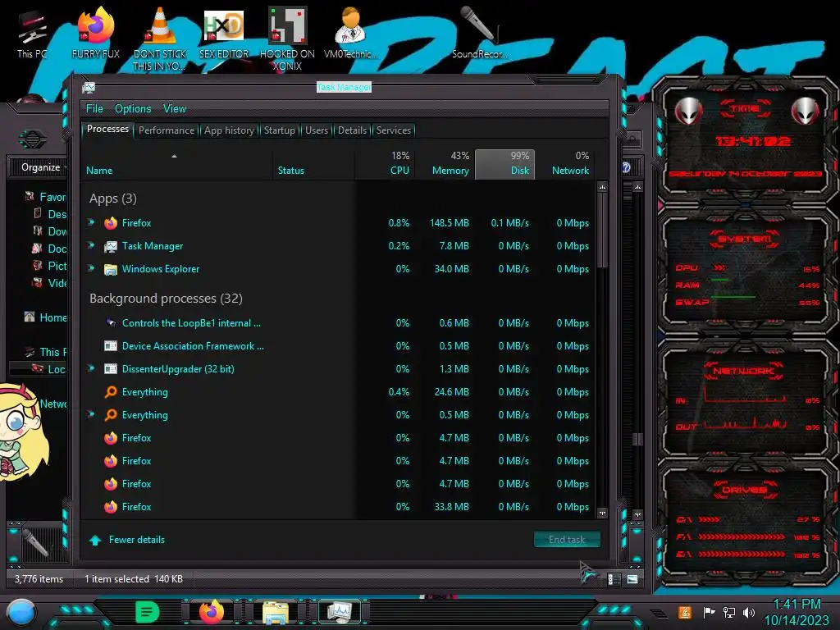This screenshot has height=630, width=840.
Task: Switch to the Details tab
Action: [352, 130]
